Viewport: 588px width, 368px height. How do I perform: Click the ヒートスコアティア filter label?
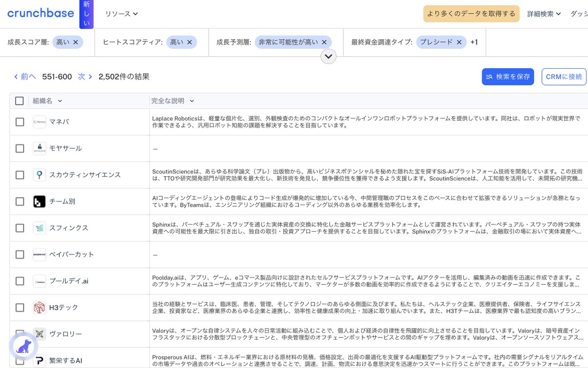(132, 42)
